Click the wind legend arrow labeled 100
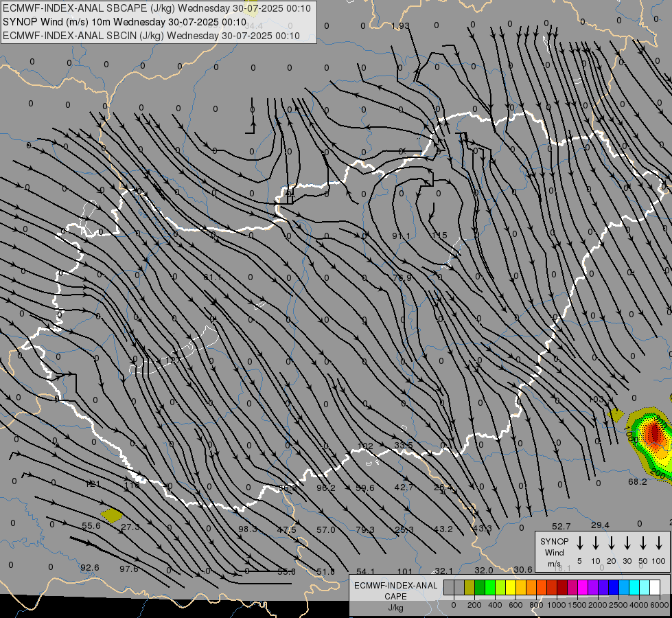The height and width of the screenshot is (618, 672). 659,542
